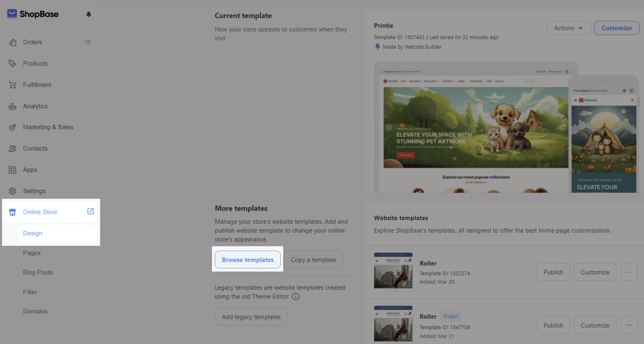Viewport: 644px width, 344px height.
Task: Click the Browse templates button
Action: [x=248, y=260]
